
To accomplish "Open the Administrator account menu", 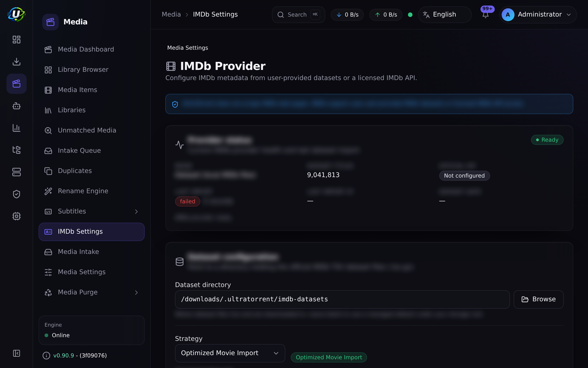I will [x=538, y=14].
